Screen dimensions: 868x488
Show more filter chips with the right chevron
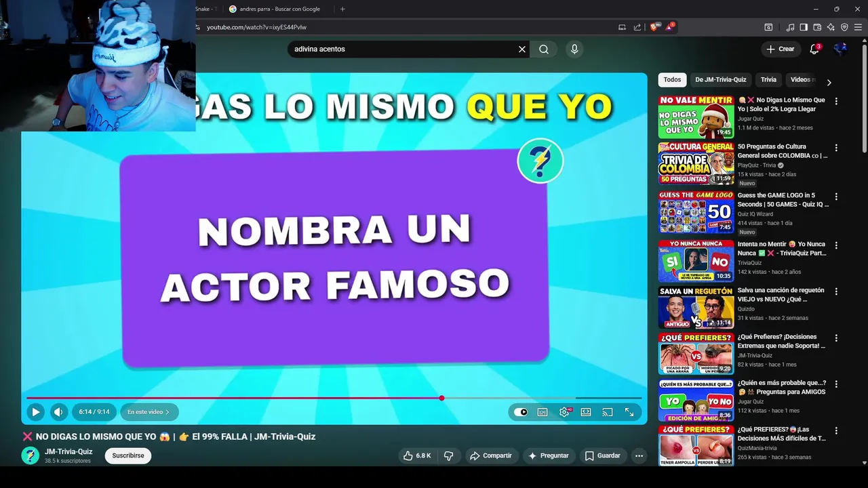[829, 83]
